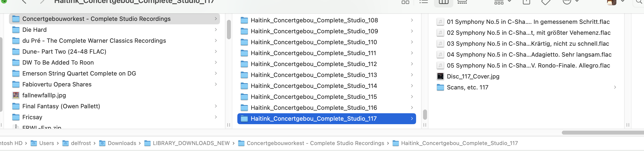Go back to the previous folder

(x=24, y=2)
